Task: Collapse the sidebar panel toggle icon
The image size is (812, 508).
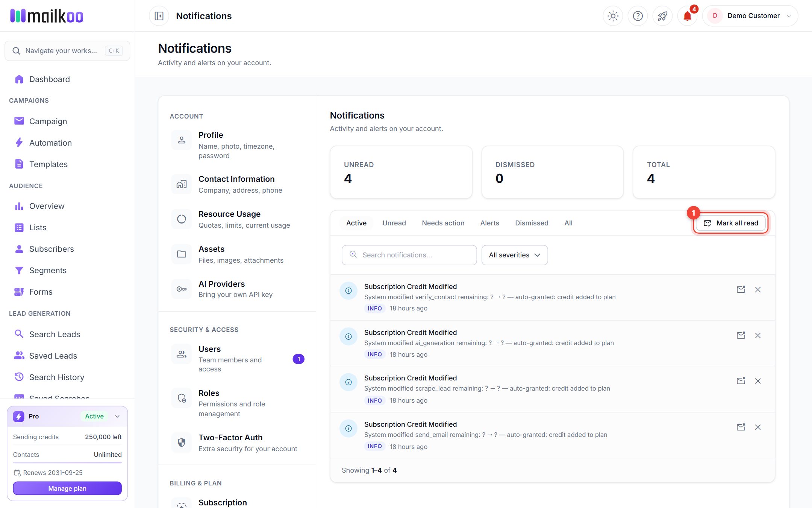Action: click(159, 16)
